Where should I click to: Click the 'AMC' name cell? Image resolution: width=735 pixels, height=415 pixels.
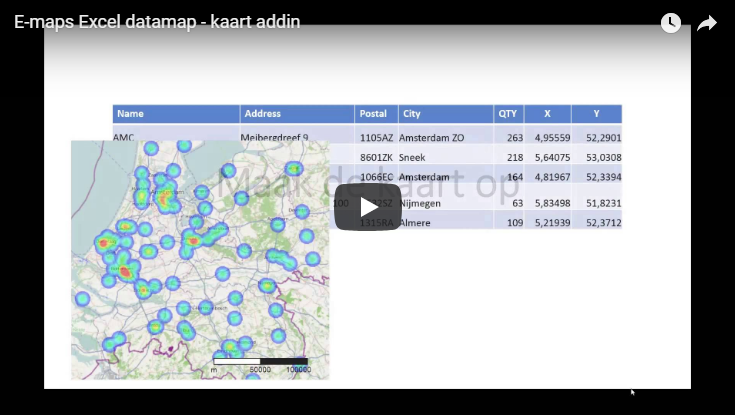point(124,137)
